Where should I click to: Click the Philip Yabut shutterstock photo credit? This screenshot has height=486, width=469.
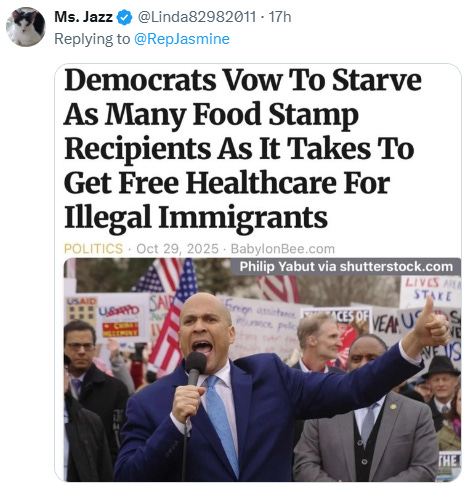[x=346, y=267]
